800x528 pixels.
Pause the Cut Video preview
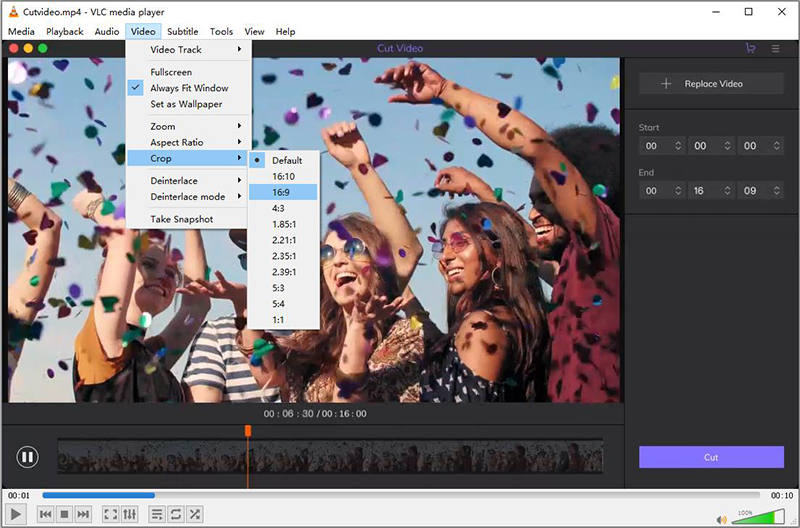pos(27,457)
